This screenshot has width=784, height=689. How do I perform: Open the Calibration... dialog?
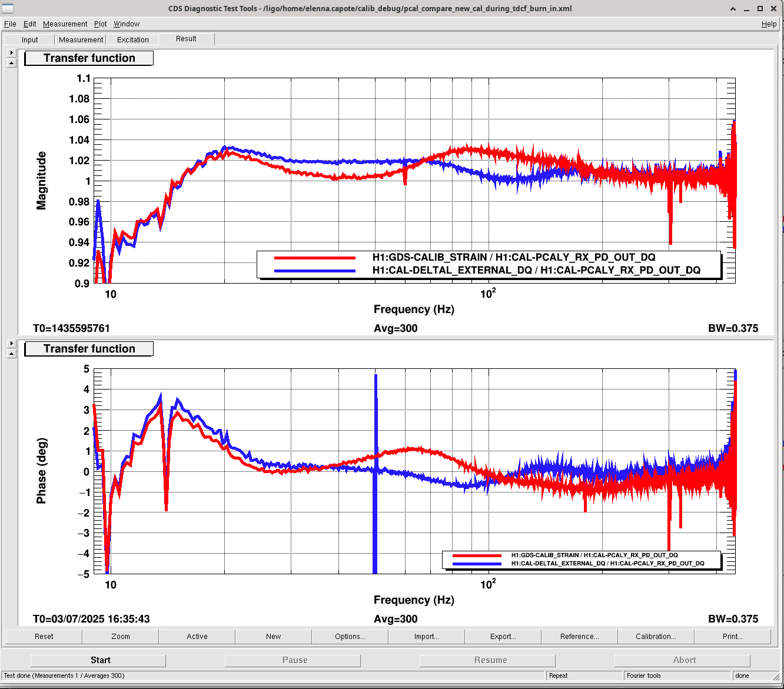656,637
